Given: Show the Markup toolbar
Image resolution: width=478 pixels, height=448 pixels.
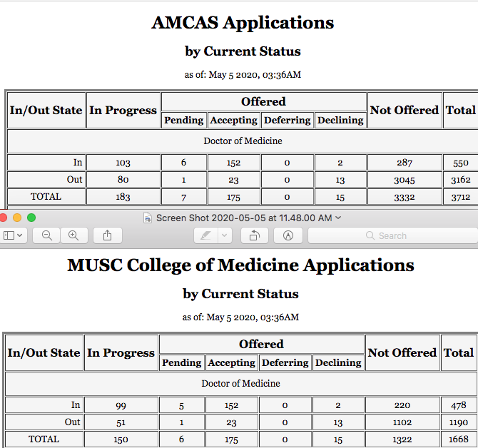Looking at the screenshot, I should point(288,235).
